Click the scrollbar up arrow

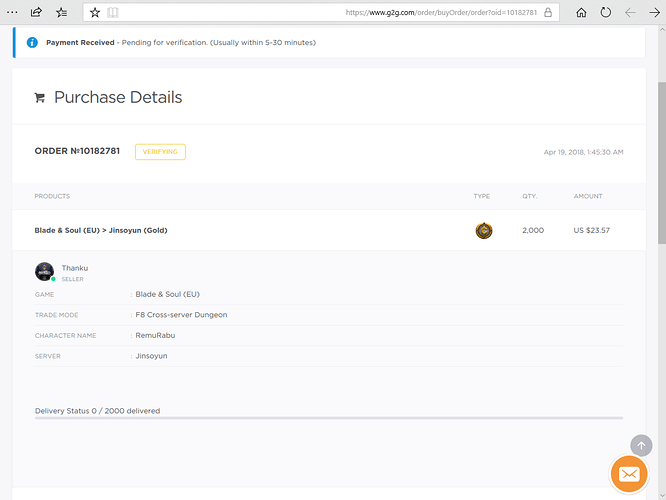(662, 30)
